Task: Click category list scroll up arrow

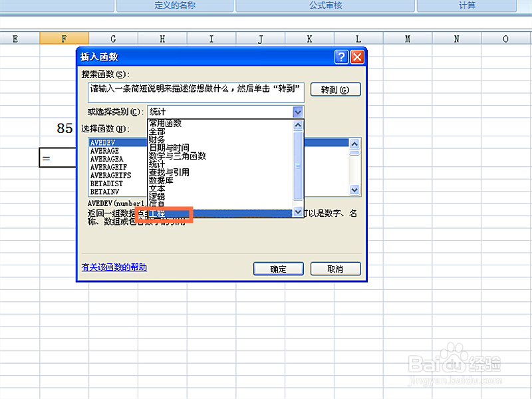Action: [298, 125]
